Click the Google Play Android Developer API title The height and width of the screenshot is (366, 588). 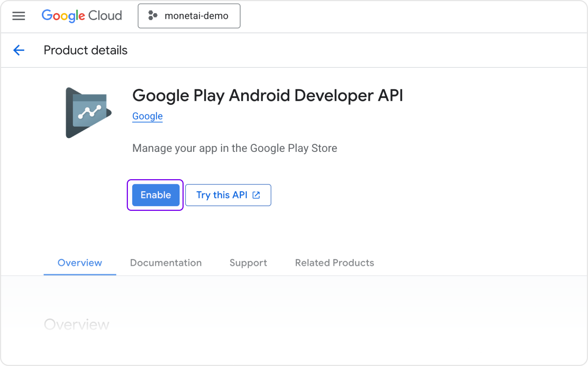point(268,96)
